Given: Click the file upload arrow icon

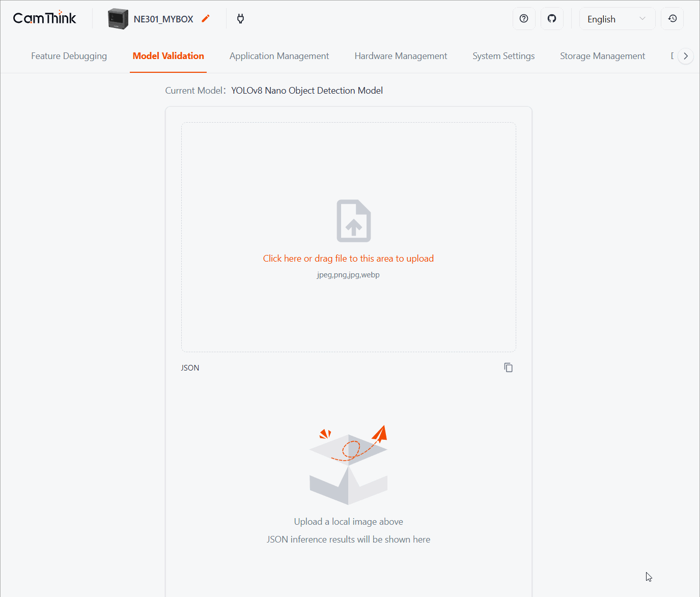Looking at the screenshot, I should [354, 221].
